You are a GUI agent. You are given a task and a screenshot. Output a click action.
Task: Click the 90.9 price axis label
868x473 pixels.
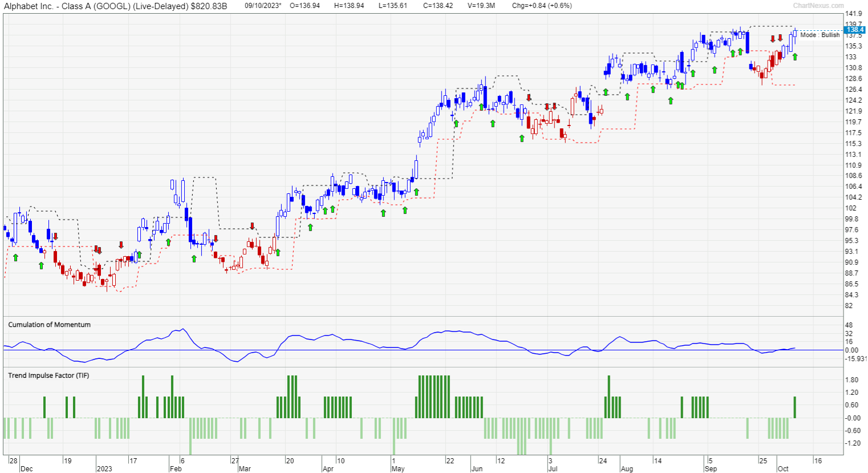tap(852, 262)
